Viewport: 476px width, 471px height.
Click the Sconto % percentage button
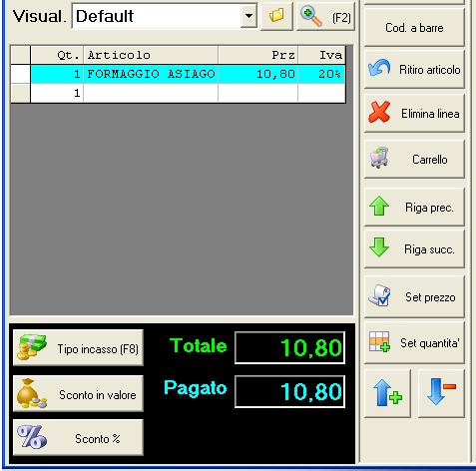pyautogui.click(x=78, y=437)
